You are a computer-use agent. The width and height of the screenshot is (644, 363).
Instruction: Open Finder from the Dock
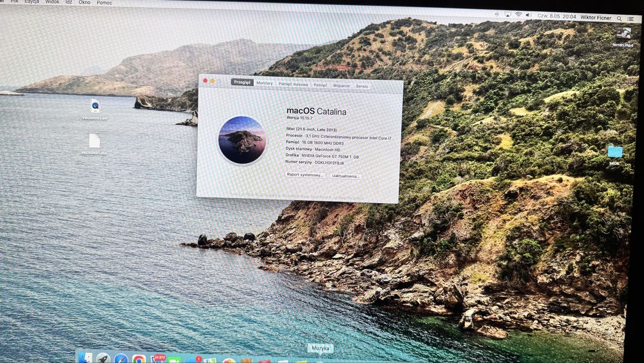pos(86,358)
